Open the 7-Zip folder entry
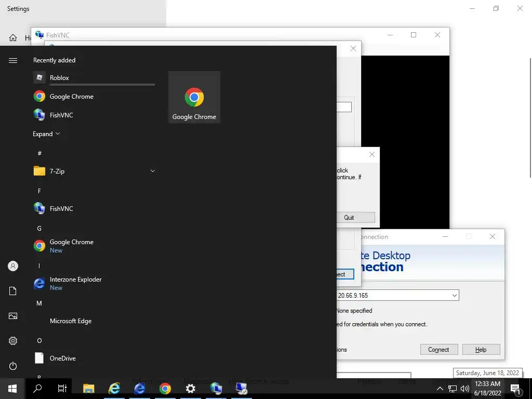Image resolution: width=532 pixels, height=399 pixels. (94, 171)
